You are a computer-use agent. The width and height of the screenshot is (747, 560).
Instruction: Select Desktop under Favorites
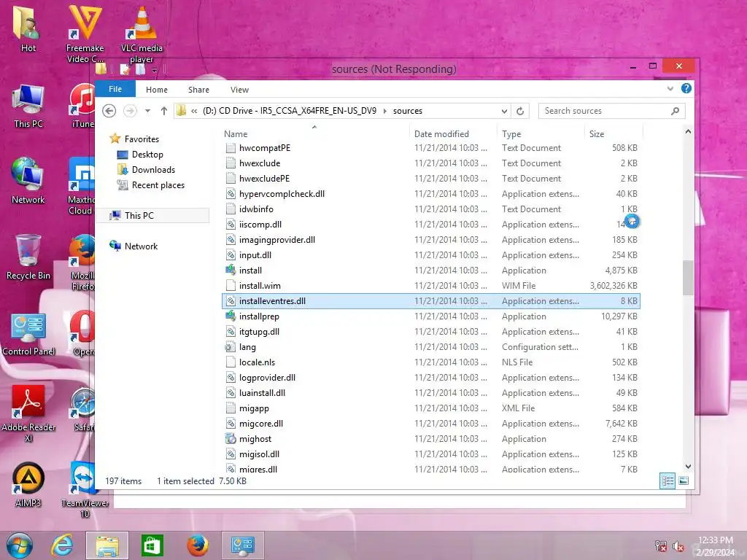click(x=147, y=155)
